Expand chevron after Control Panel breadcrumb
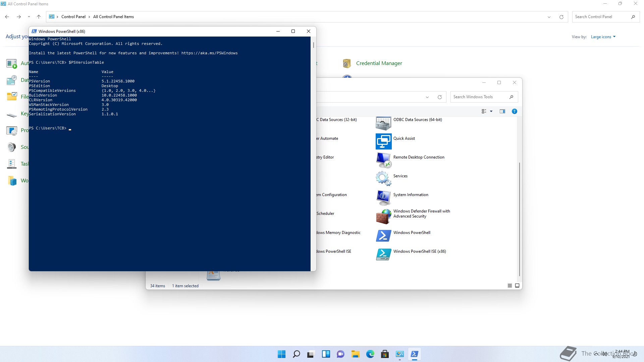This screenshot has height=362, width=644. tap(89, 17)
